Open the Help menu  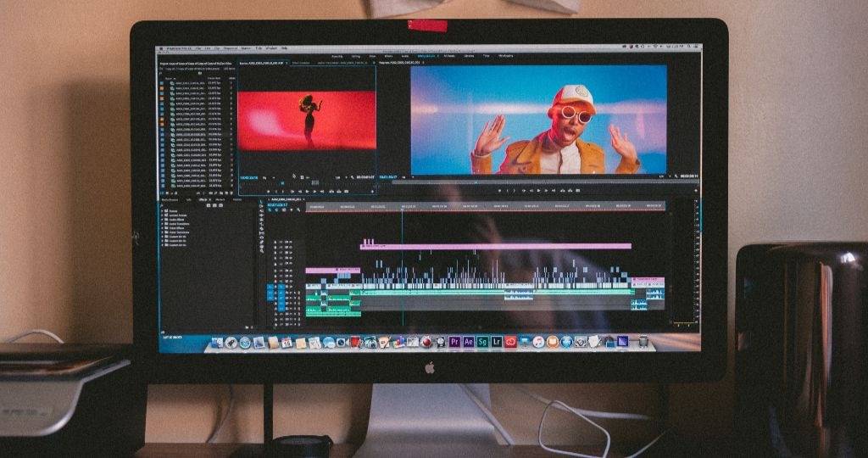tap(284, 48)
